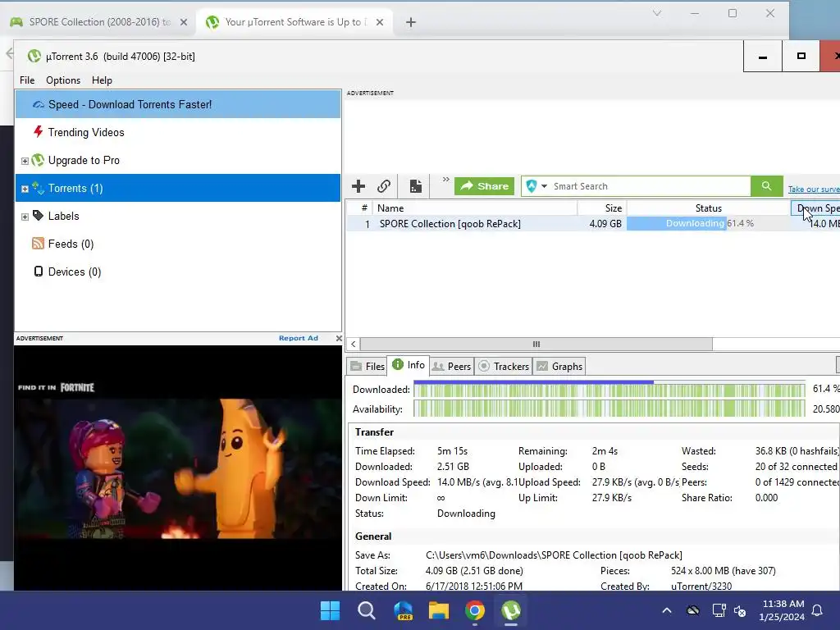
Task: Select Speed - Download Torrents Faster item
Action: point(178,104)
